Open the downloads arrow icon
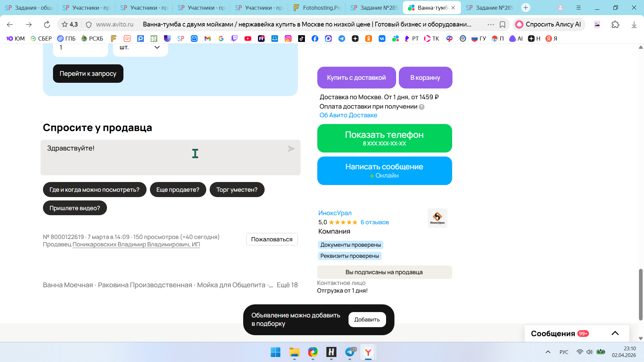The width and height of the screenshot is (644, 362). pyautogui.click(x=634, y=24)
